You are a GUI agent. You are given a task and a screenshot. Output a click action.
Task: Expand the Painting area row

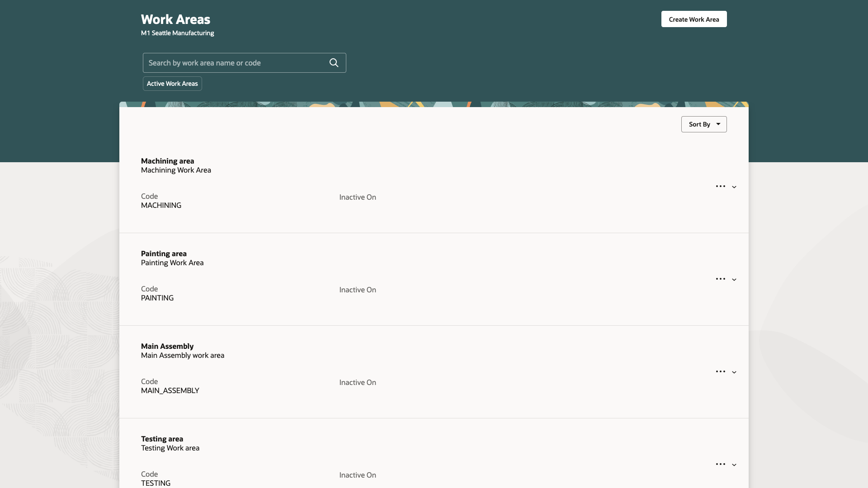pos(734,280)
